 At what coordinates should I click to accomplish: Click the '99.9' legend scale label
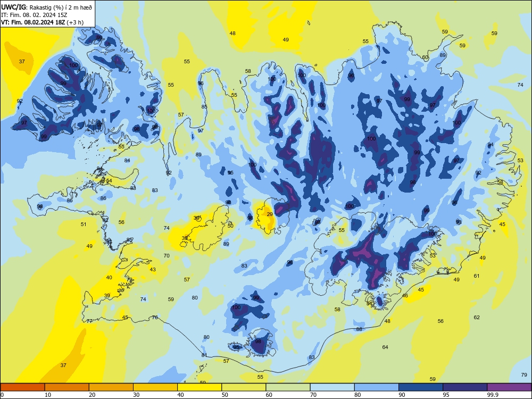[x=493, y=395]
